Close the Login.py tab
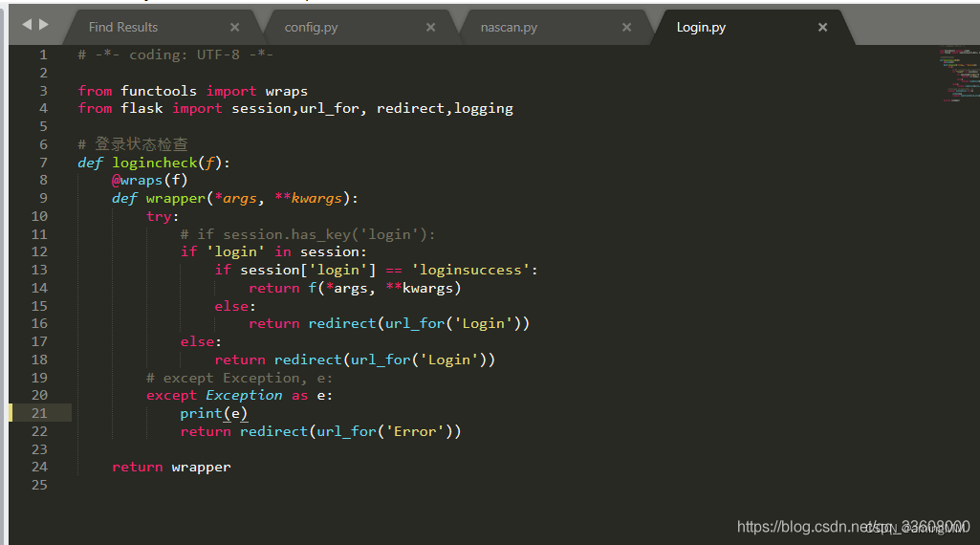This screenshot has width=980, height=545. point(822,27)
